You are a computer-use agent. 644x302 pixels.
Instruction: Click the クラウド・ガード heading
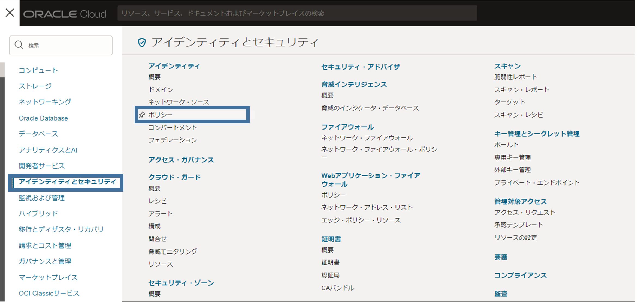pyautogui.click(x=174, y=177)
